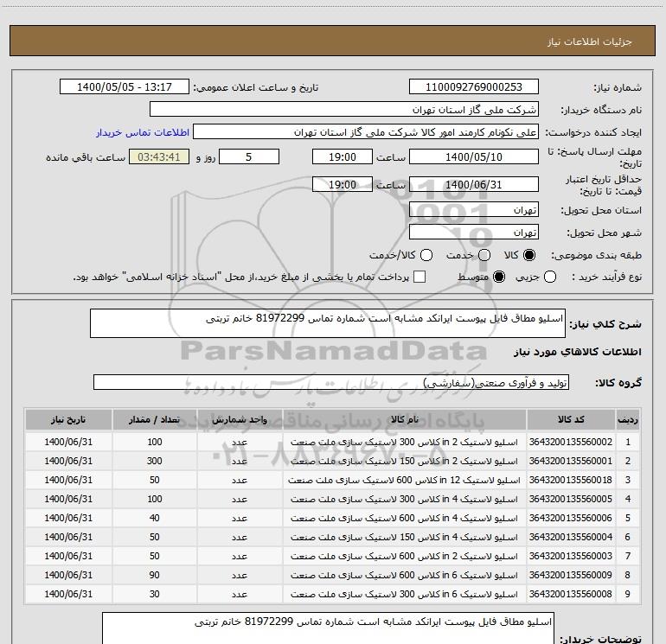Click the row 9 item name اسلیو لاستیک 6 in کلاس 300
The width and height of the screenshot is (666, 644).
point(405,594)
